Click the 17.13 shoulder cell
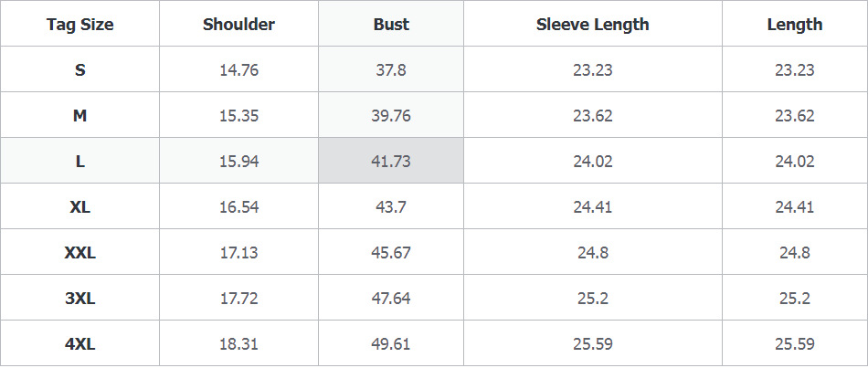The image size is (868, 368). pos(239,253)
